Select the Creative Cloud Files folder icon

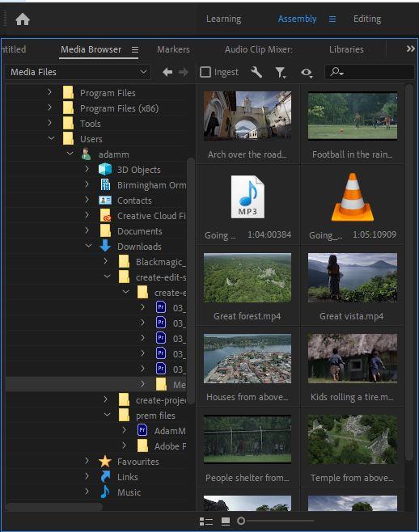coord(106,215)
